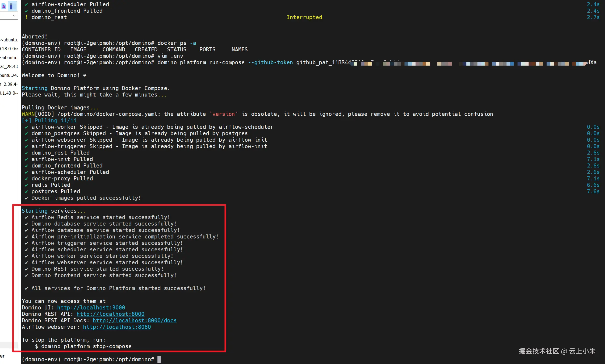The image size is (605, 364).
Task: Click the terminal cursor at the last prompt
Action: pos(159,359)
